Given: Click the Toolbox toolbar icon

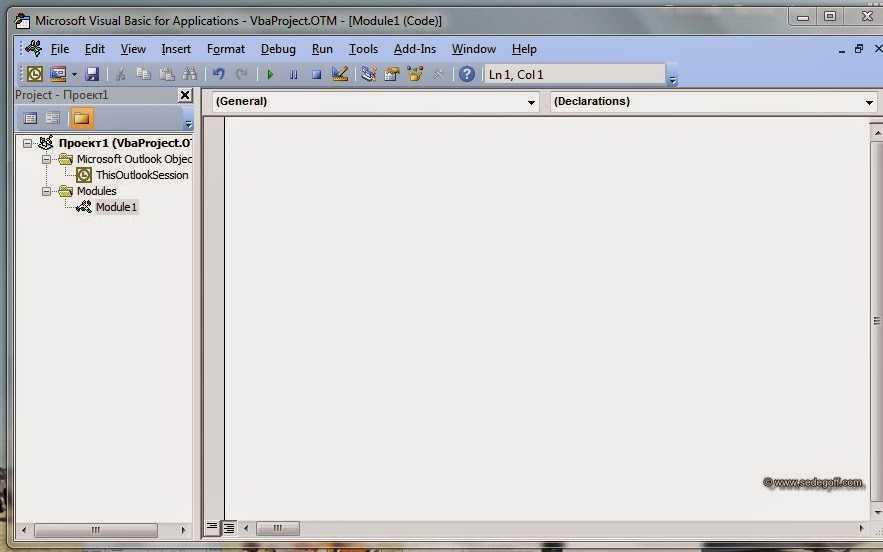Looking at the screenshot, I should coord(438,74).
